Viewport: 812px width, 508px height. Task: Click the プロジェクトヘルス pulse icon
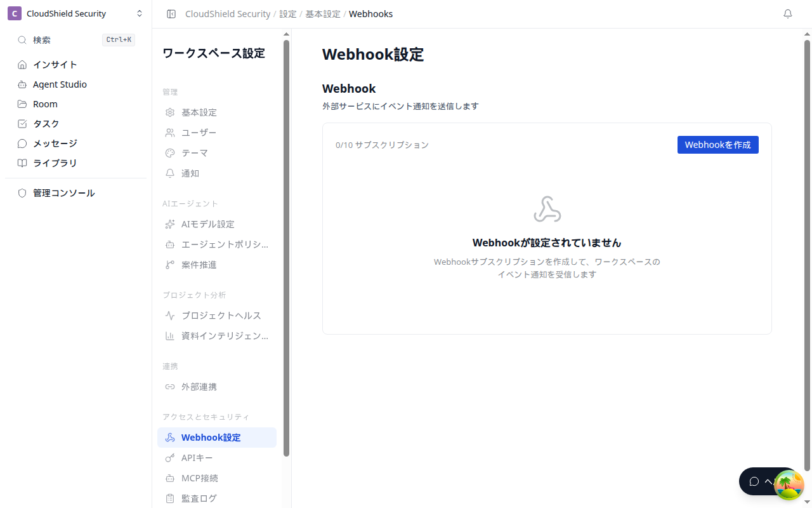170,316
